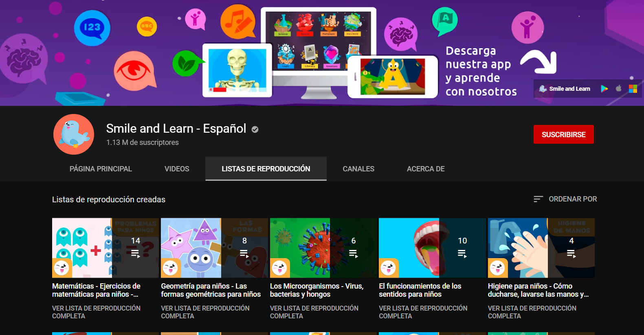Open the Ordenar por sort dropdown

tap(565, 199)
